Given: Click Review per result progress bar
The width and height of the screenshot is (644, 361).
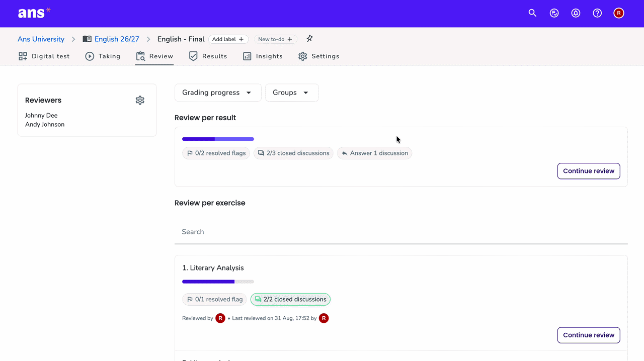Looking at the screenshot, I should click(218, 139).
